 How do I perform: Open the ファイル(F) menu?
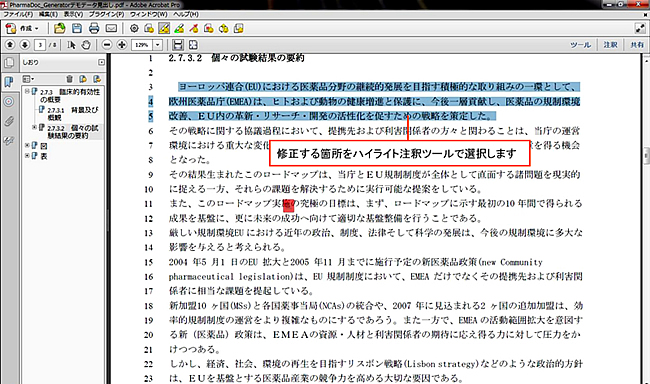click(x=18, y=14)
